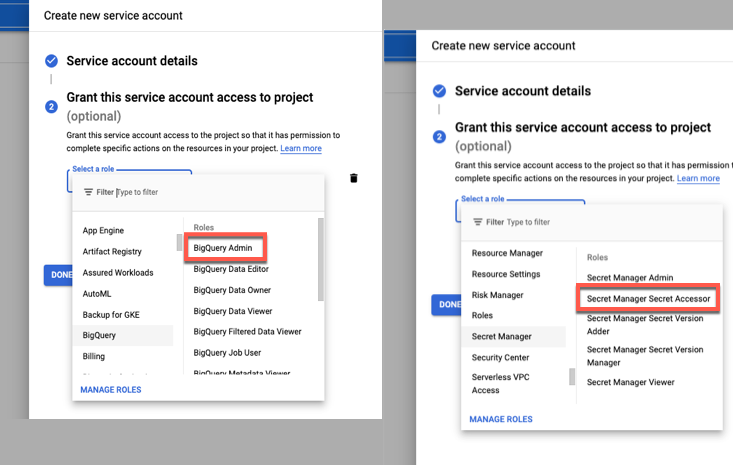This screenshot has height=465, width=733.
Task: Click Done button in right dialog
Action: point(446,305)
